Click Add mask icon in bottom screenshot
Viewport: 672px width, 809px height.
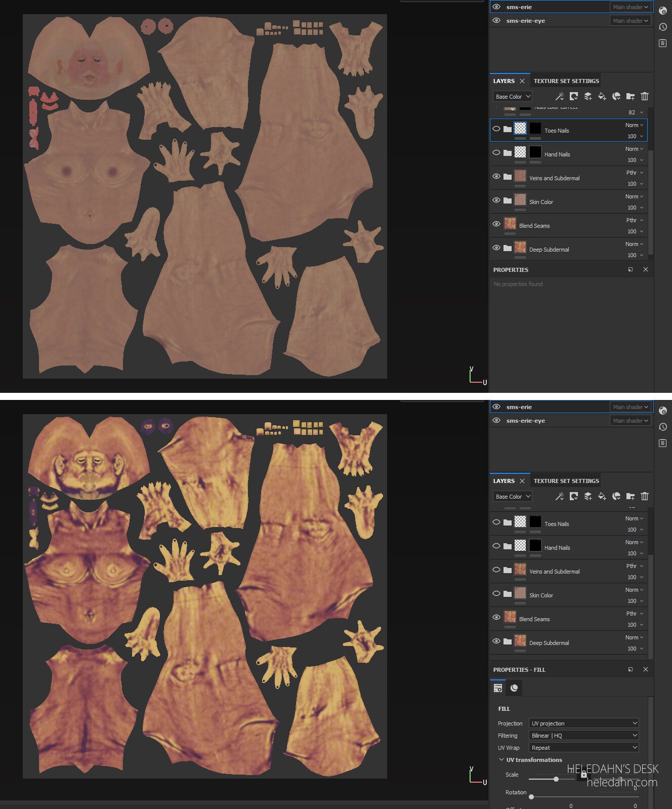[573, 496]
